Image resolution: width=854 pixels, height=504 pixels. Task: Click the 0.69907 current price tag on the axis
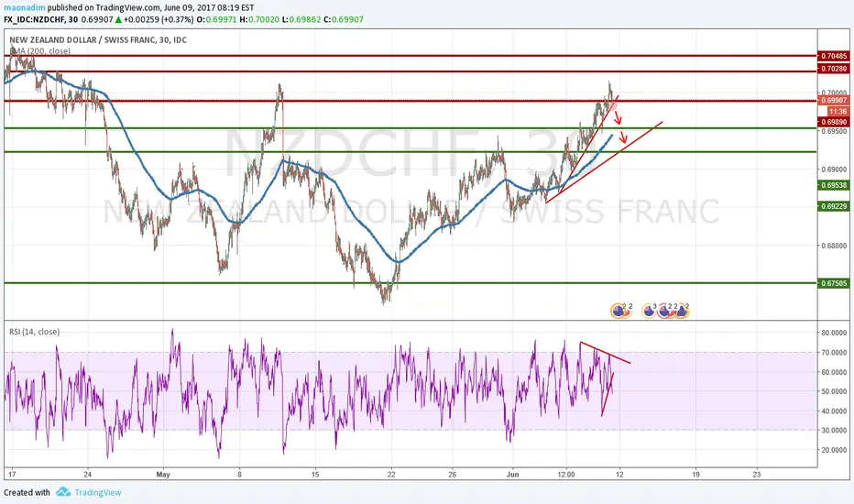click(834, 100)
